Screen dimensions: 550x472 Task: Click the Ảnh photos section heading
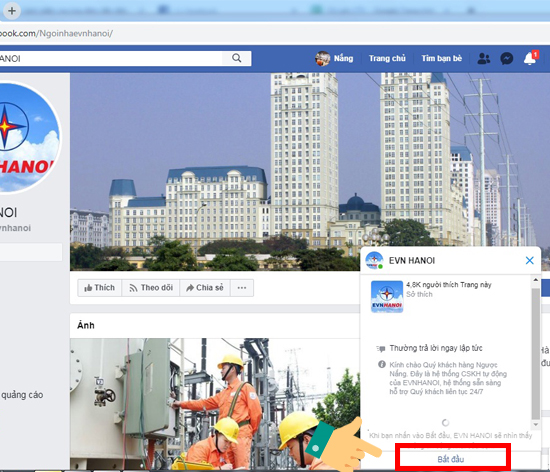coord(86,325)
